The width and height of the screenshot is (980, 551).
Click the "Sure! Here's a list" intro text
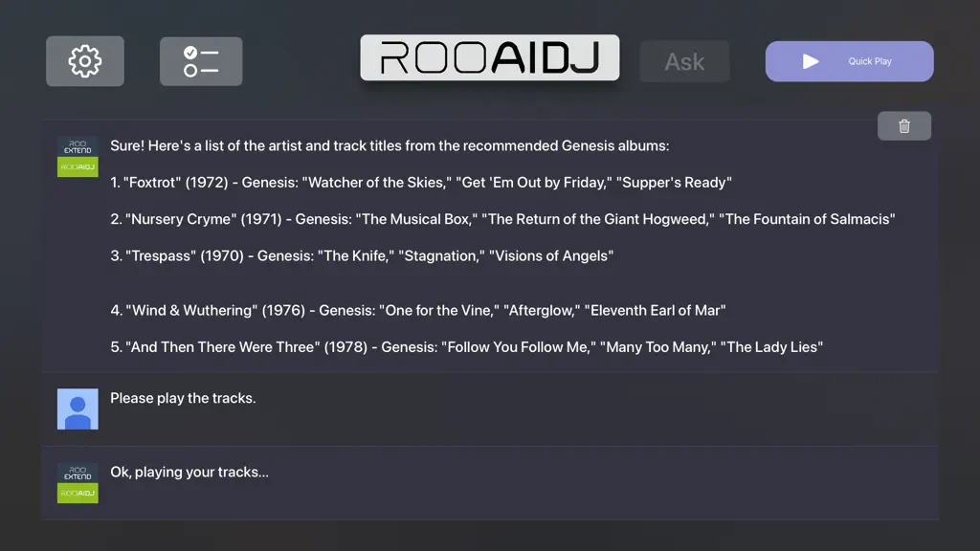coord(390,145)
